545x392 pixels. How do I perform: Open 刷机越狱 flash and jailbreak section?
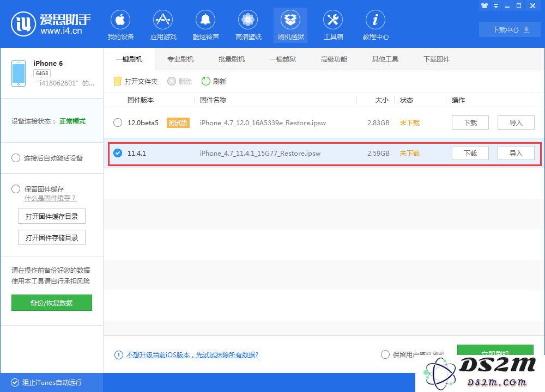click(x=290, y=25)
